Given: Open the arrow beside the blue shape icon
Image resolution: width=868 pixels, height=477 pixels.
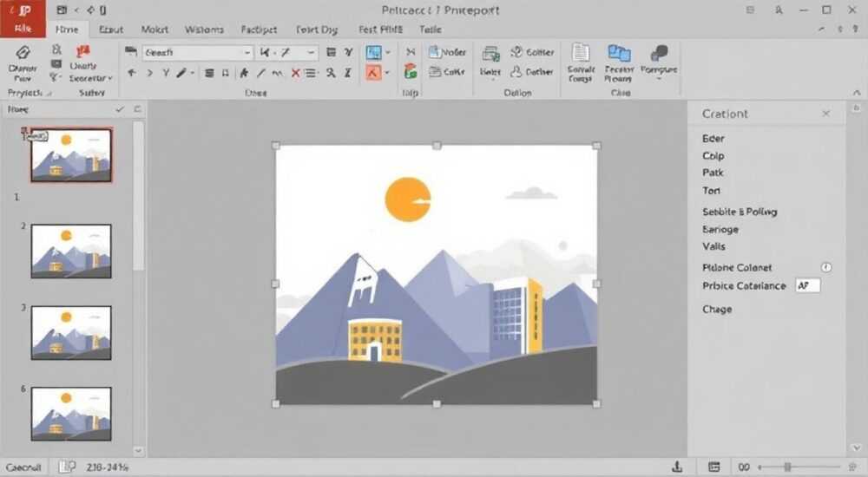Looking at the screenshot, I should (x=387, y=53).
